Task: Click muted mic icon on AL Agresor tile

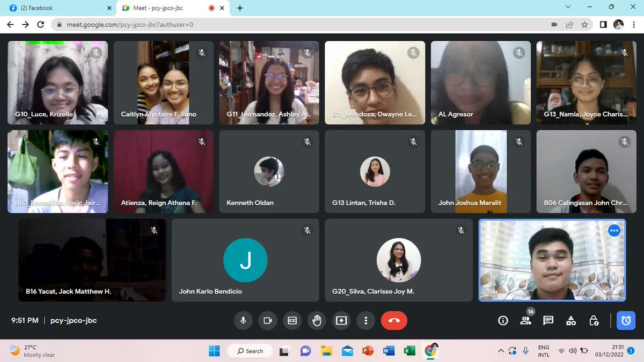Action: click(x=519, y=53)
